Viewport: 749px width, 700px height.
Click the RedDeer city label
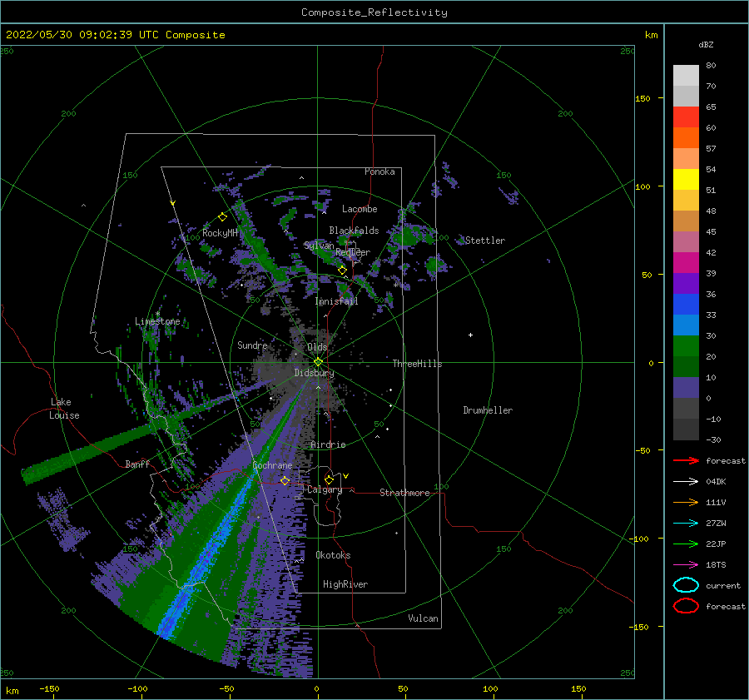[x=353, y=252]
